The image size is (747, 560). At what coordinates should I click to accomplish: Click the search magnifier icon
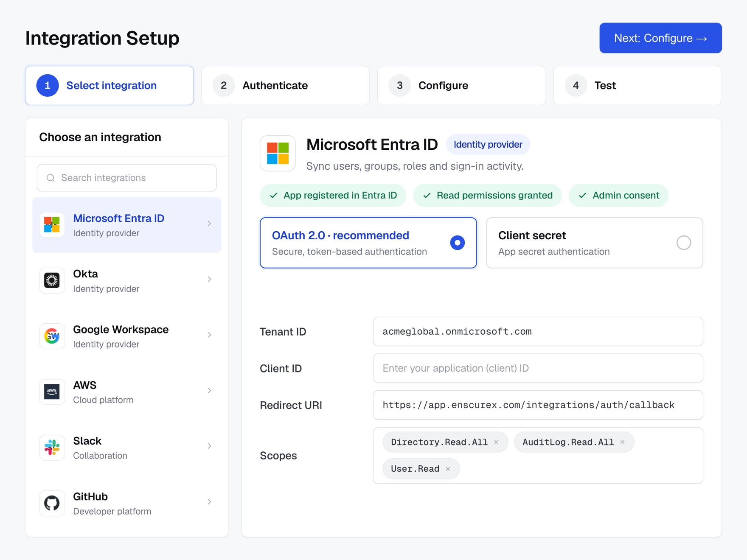click(x=51, y=178)
